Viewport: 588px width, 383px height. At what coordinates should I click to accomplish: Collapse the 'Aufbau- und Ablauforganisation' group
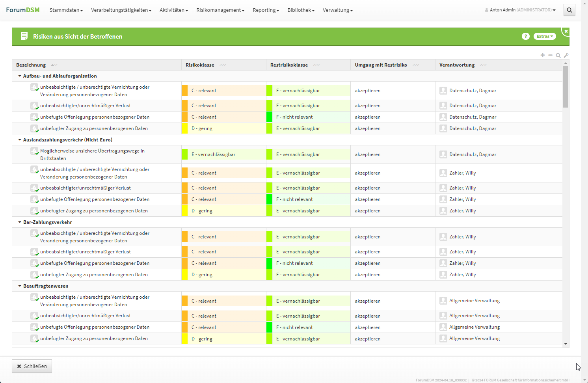pos(20,76)
